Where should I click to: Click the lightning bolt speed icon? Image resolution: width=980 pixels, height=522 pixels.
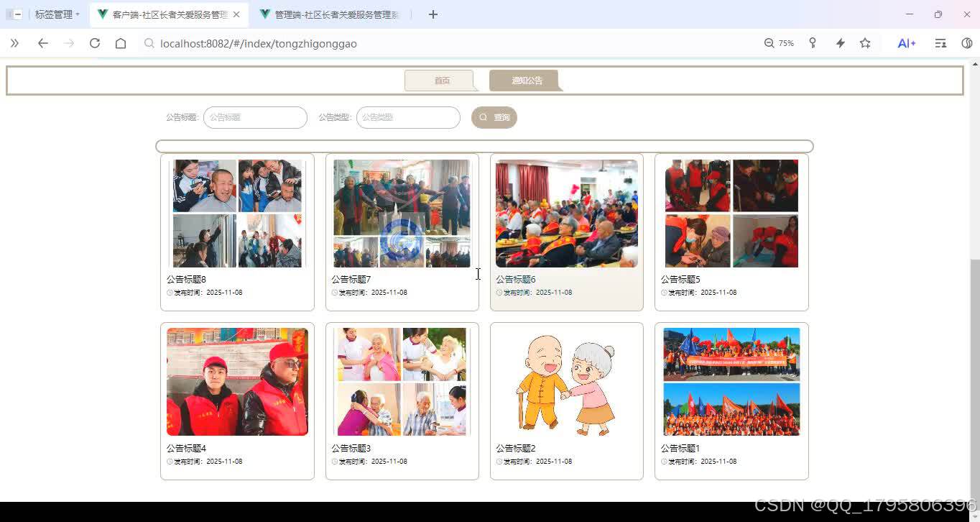point(840,43)
